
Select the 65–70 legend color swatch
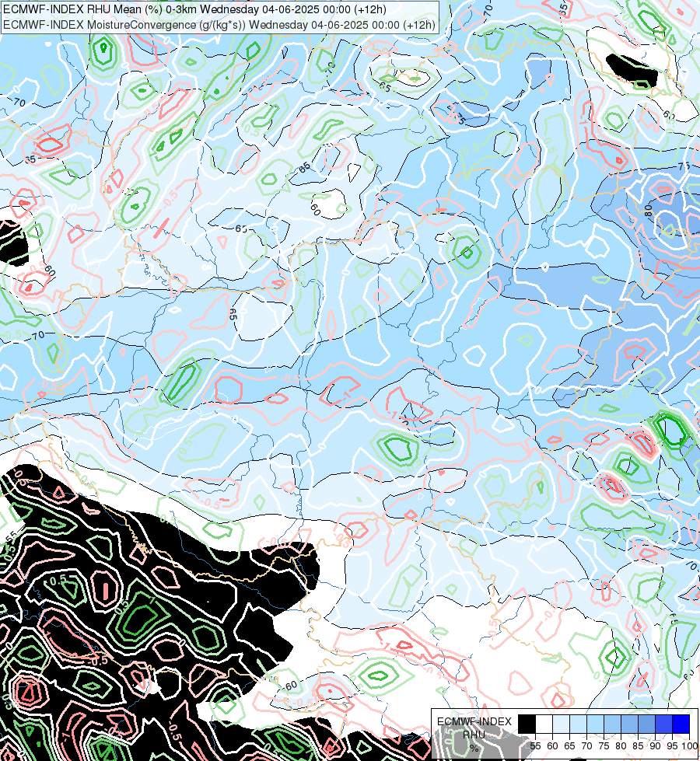(x=578, y=724)
